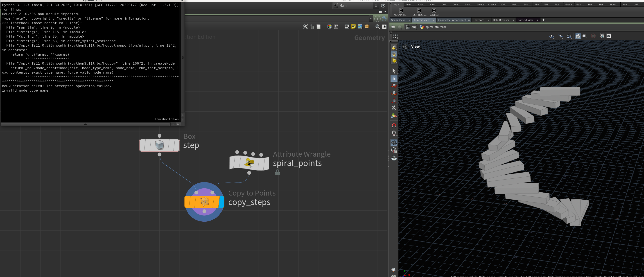
Task: Toggle network display options eye icon
Action: coord(384,27)
